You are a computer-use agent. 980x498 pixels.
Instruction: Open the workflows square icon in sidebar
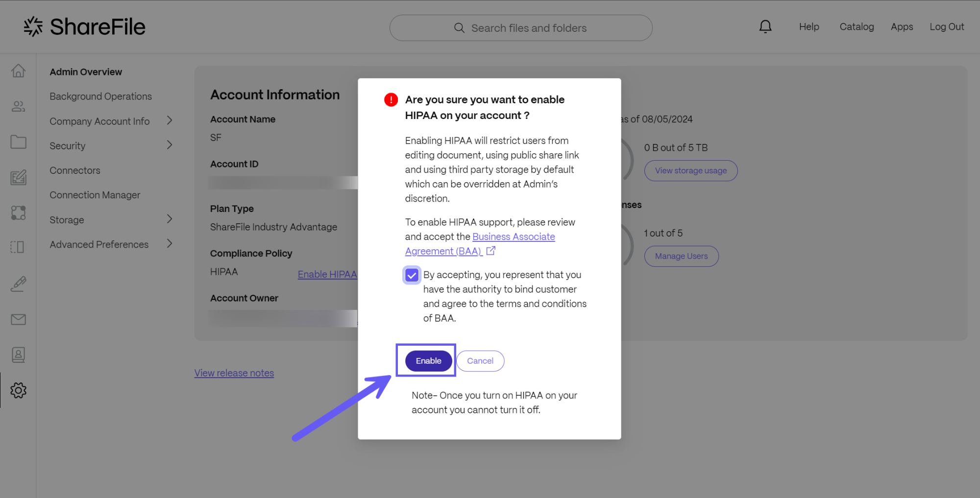[18, 213]
